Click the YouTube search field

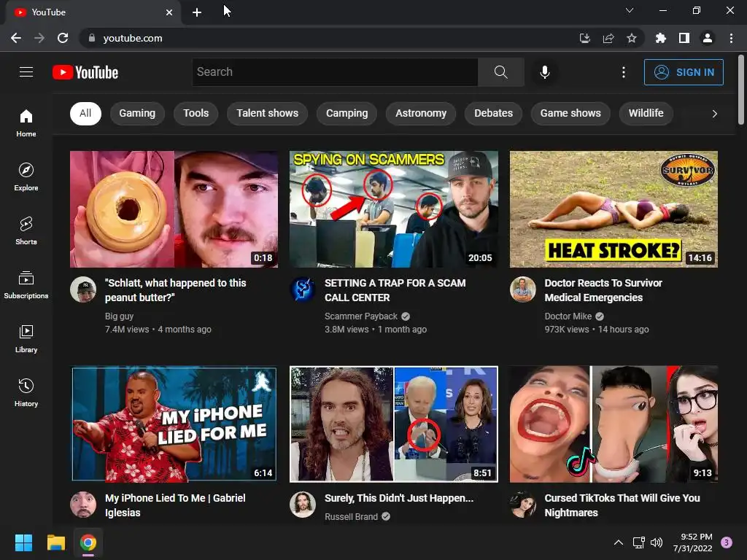(x=335, y=72)
